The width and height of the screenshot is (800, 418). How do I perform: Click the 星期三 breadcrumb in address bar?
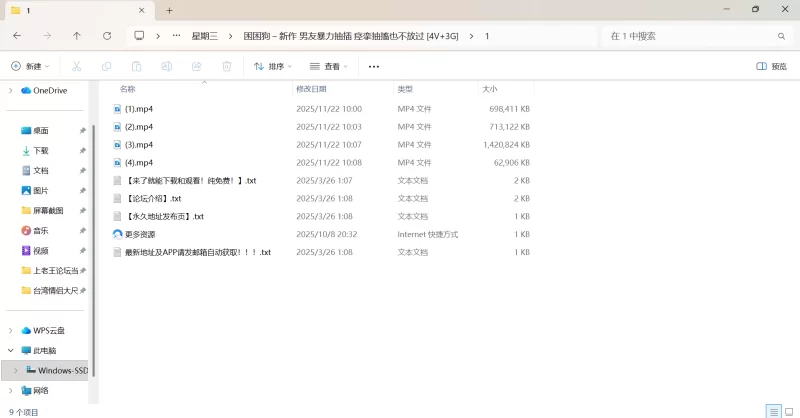point(205,35)
